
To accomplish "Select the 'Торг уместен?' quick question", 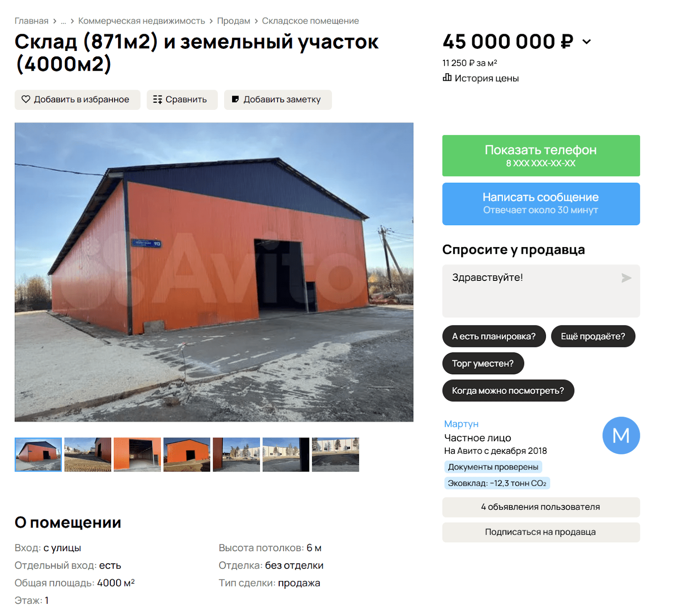I will point(483,363).
